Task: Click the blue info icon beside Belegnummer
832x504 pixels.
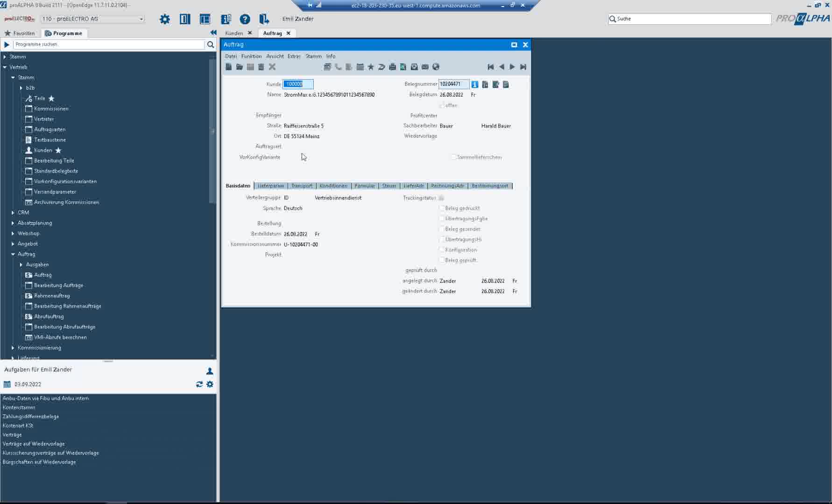Action: point(474,84)
